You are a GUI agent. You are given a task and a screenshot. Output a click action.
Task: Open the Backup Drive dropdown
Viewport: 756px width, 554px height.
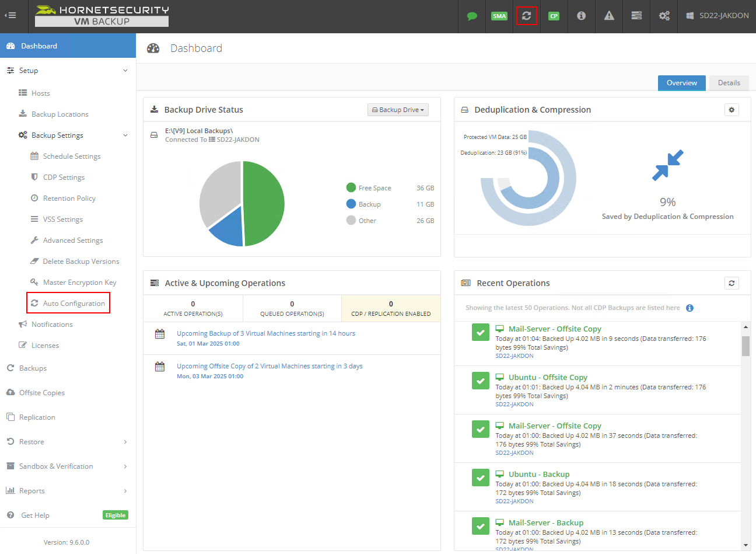coord(398,110)
